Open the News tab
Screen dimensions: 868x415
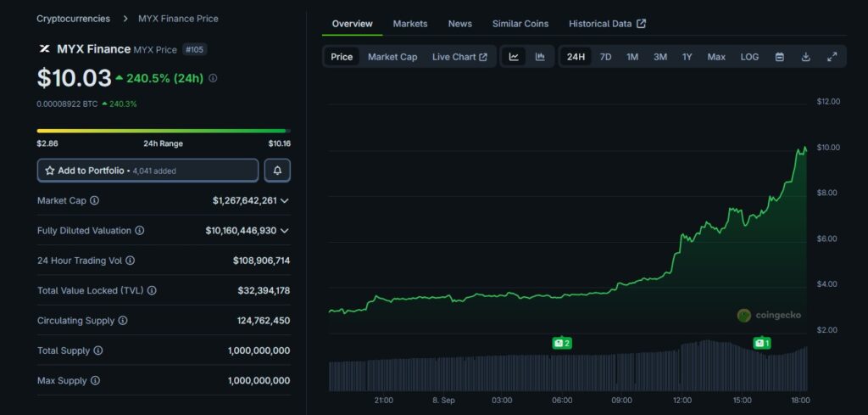click(x=460, y=24)
